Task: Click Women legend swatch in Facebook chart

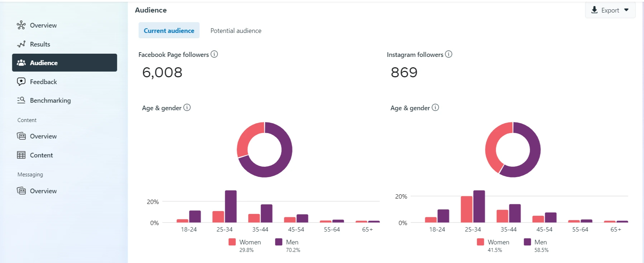Action: coord(232,242)
